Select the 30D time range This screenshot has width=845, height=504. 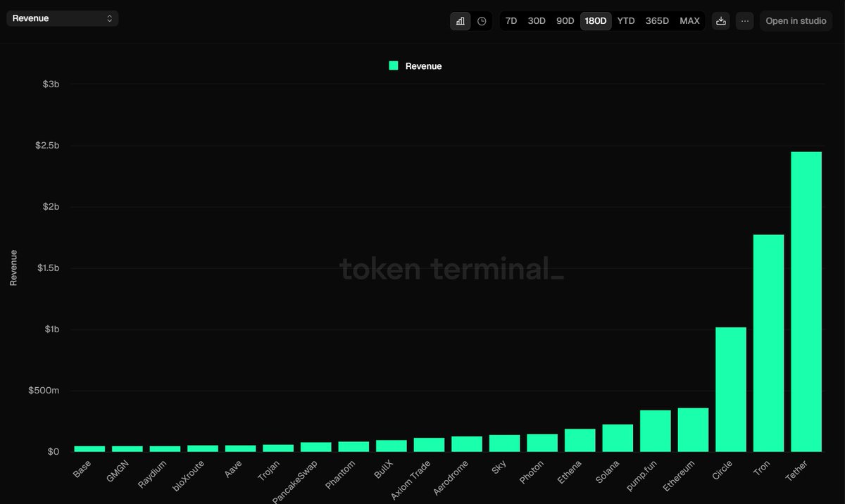537,21
